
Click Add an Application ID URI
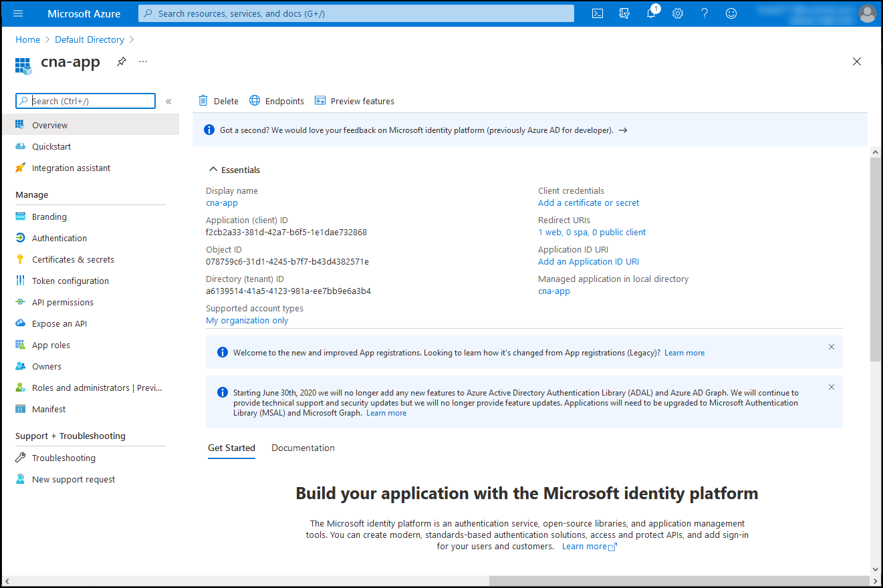click(588, 262)
